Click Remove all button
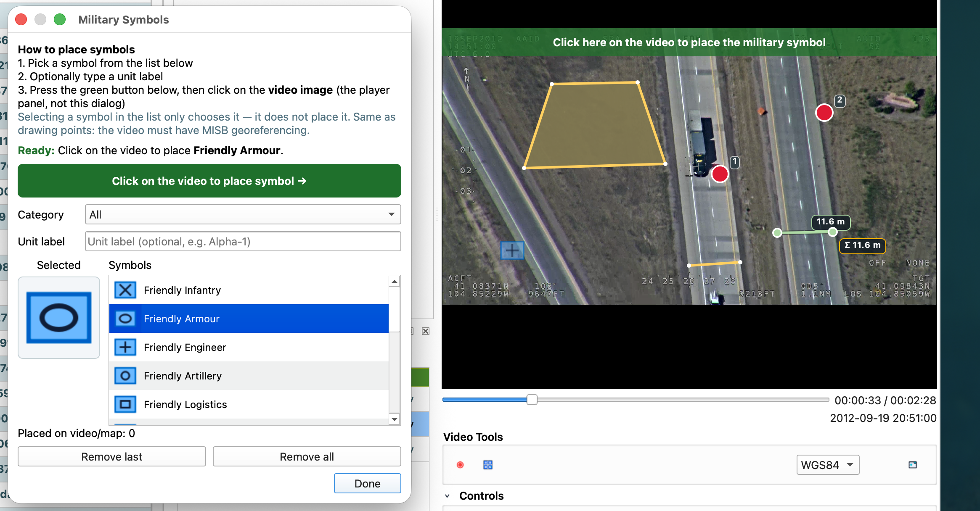Image resolution: width=980 pixels, height=511 pixels. tap(307, 456)
